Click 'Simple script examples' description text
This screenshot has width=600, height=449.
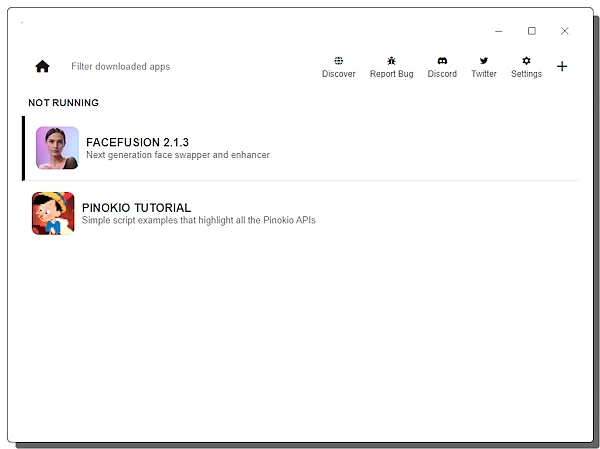199,220
